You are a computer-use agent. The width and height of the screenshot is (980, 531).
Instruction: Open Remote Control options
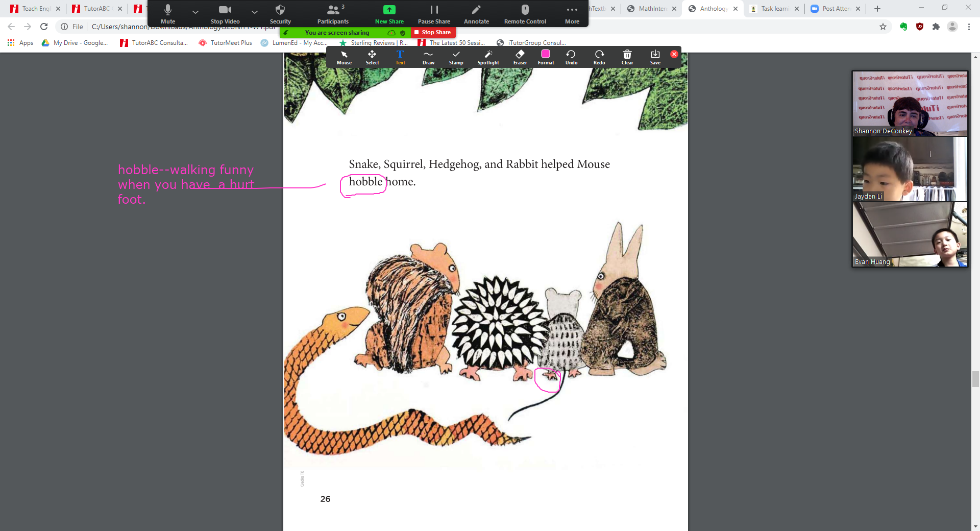[525, 14]
